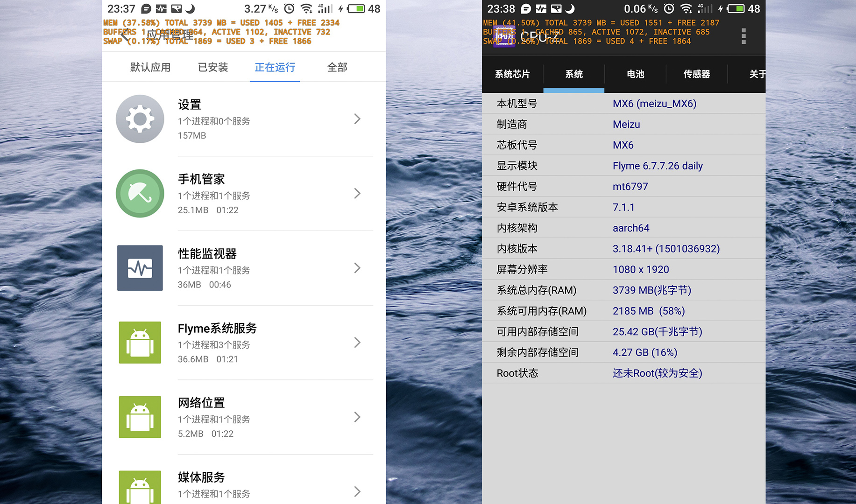Open the CPU-Z three-dot overflow menu
This screenshot has width=856, height=504.
pyautogui.click(x=743, y=36)
